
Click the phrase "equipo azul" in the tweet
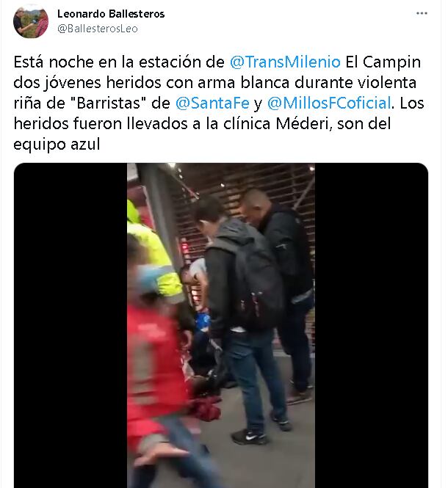coord(57,145)
